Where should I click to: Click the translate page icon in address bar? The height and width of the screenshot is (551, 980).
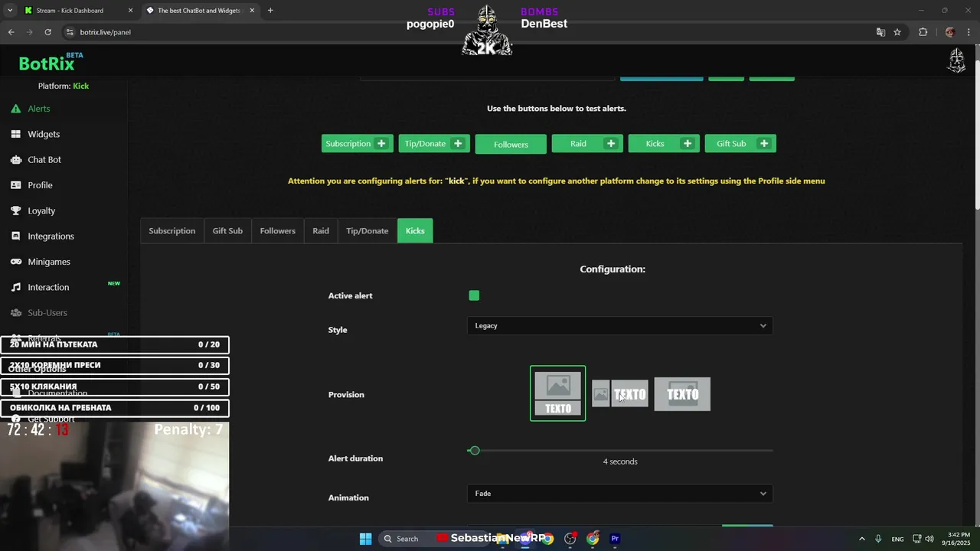[880, 32]
